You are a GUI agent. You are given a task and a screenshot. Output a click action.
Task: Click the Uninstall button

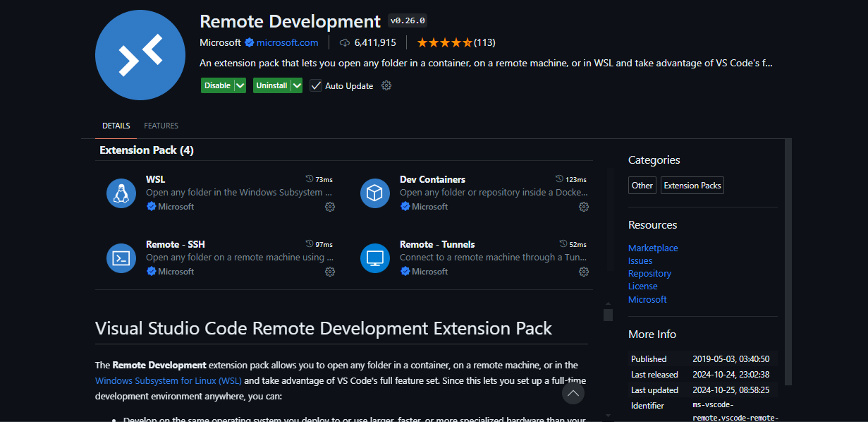272,85
